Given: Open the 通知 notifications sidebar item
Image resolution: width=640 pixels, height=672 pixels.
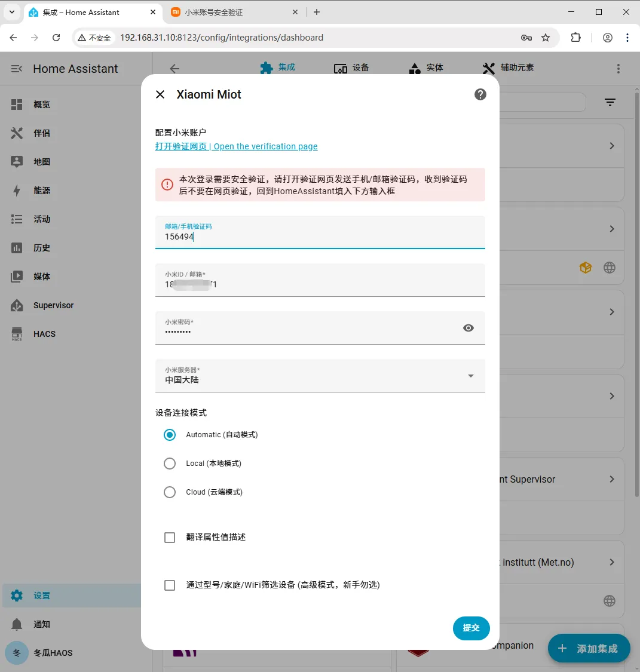Looking at the screenshot, I should (x=71, y=624).
